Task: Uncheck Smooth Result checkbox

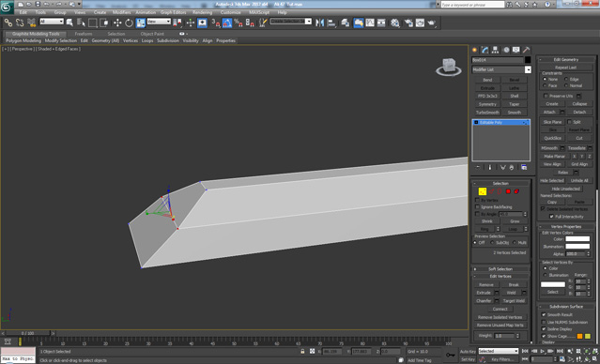Action: point(544,314)
